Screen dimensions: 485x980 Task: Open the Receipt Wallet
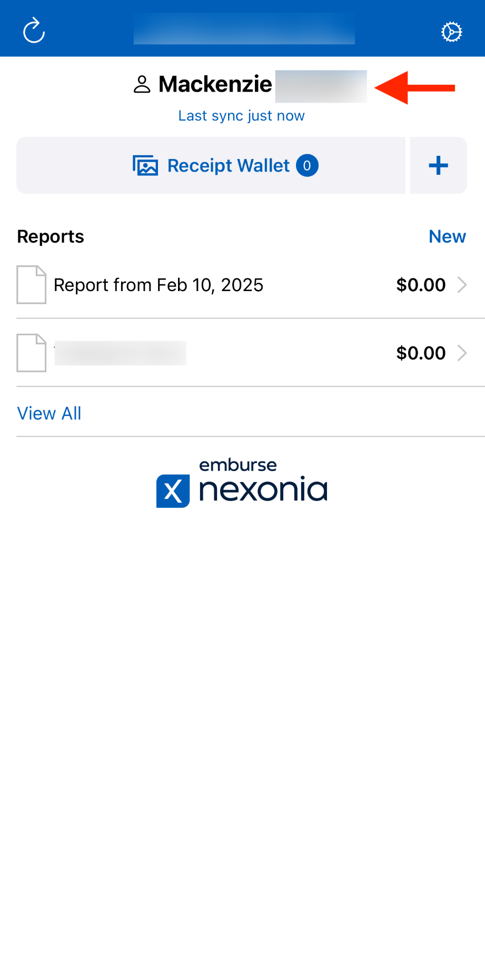click(228, 166)
